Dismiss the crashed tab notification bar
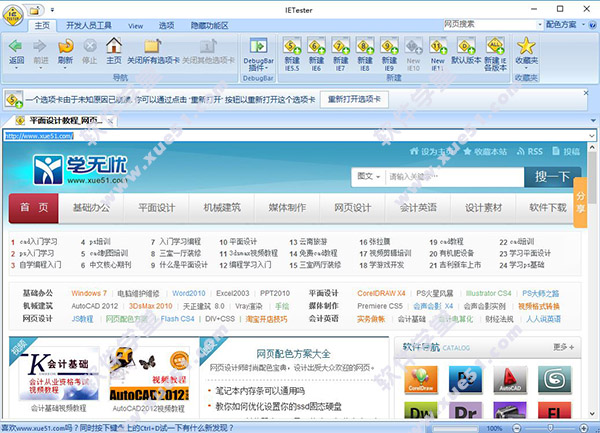The height and width of the screenshot is (433, 600). click(x=586, y=93)
